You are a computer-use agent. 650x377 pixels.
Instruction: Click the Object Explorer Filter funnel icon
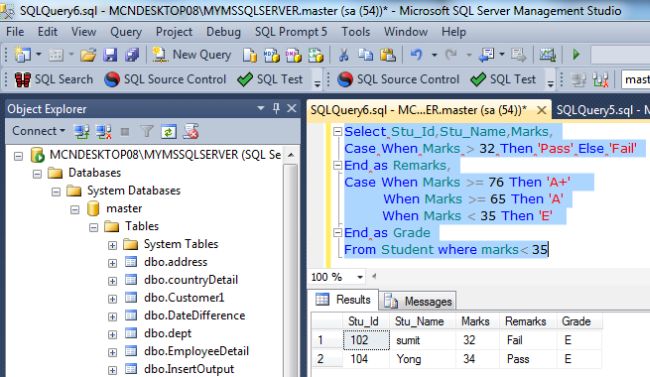coord(146,132)
